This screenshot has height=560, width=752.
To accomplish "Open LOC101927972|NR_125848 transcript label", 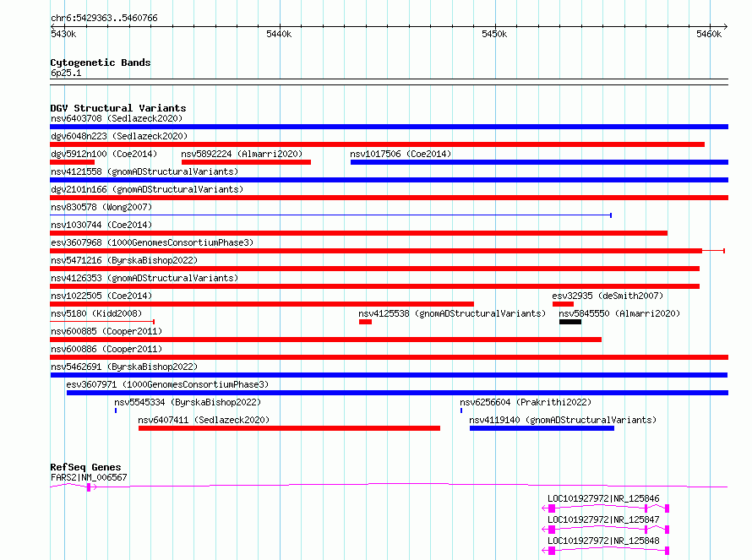I will click(x=603, y=541).
